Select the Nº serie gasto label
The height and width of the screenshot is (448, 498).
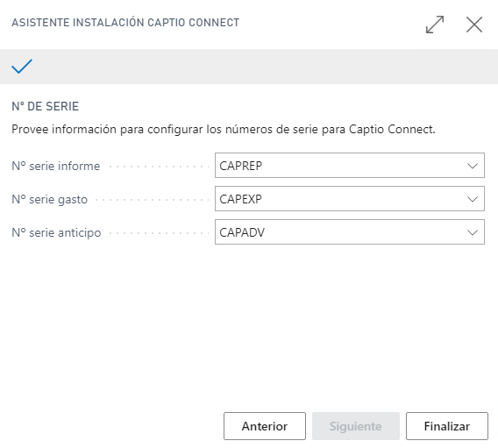point(50,199)
